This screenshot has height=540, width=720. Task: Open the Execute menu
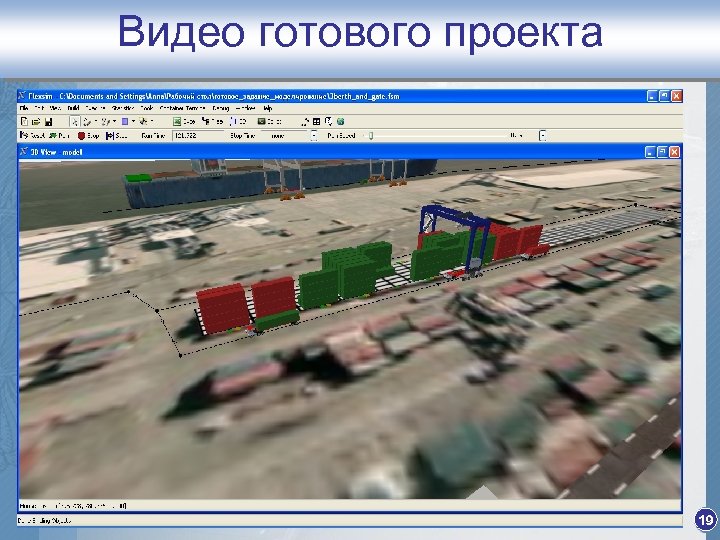(95, 108)
